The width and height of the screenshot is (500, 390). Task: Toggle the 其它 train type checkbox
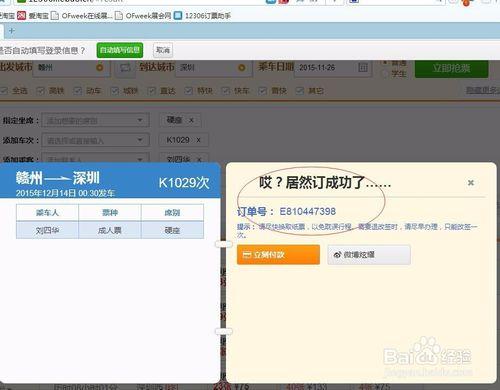(299, 90)
